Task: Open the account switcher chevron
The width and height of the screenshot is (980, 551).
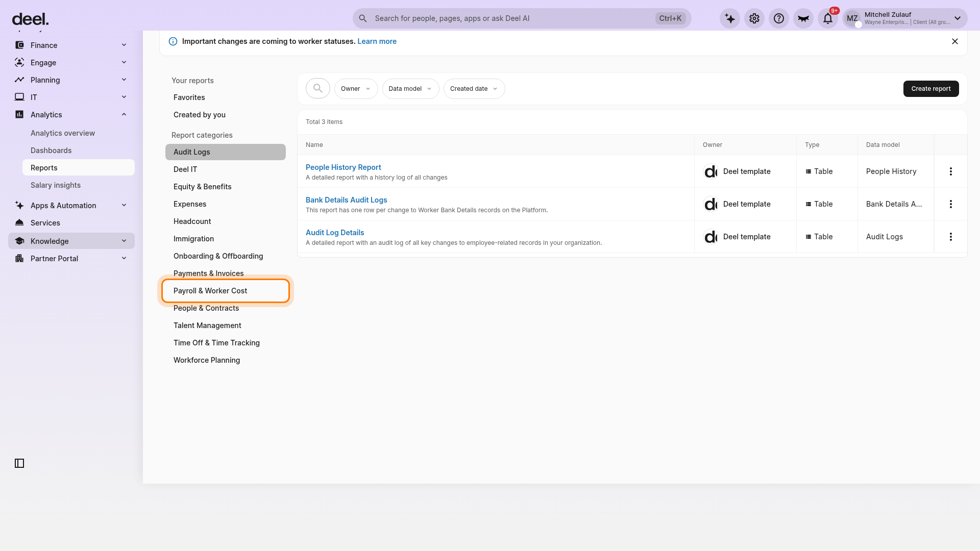Action: (x=958, y=18)
